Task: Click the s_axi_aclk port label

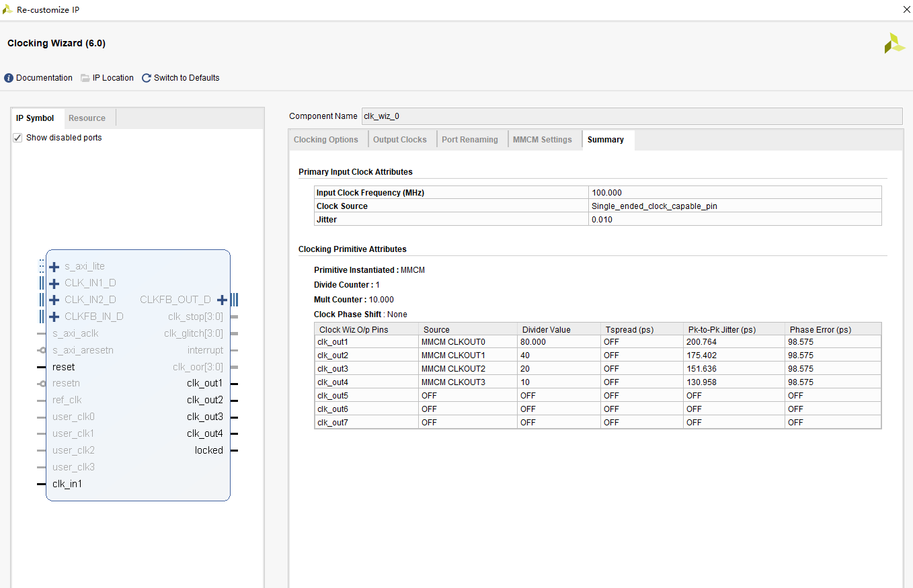Action: coord(75,333)
